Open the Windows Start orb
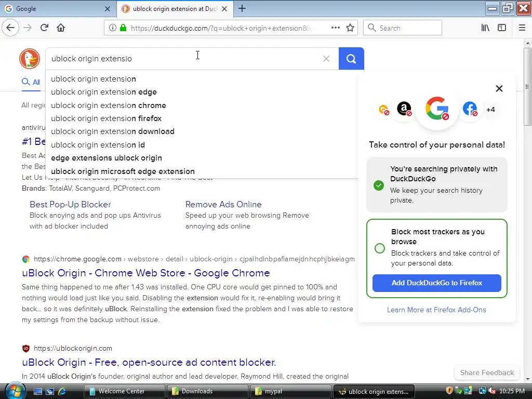Viewport: 532px width, 399px height. coord(15,391)
